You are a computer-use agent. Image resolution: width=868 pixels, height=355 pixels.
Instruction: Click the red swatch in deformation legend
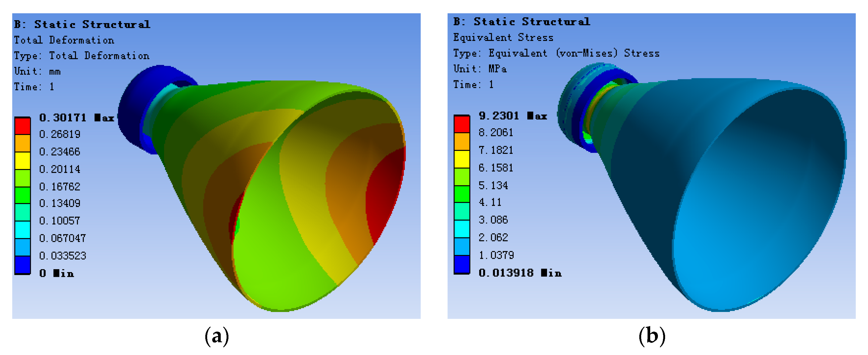(x=23, y=126)
